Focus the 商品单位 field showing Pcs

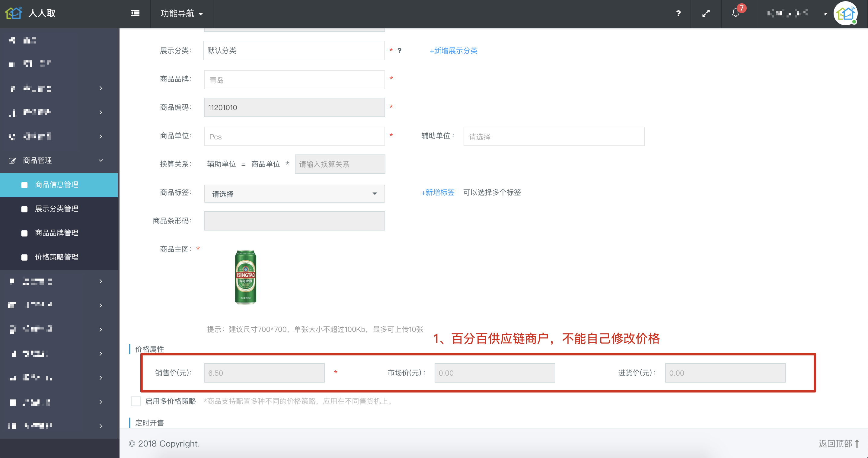click(x=294, y=136)
